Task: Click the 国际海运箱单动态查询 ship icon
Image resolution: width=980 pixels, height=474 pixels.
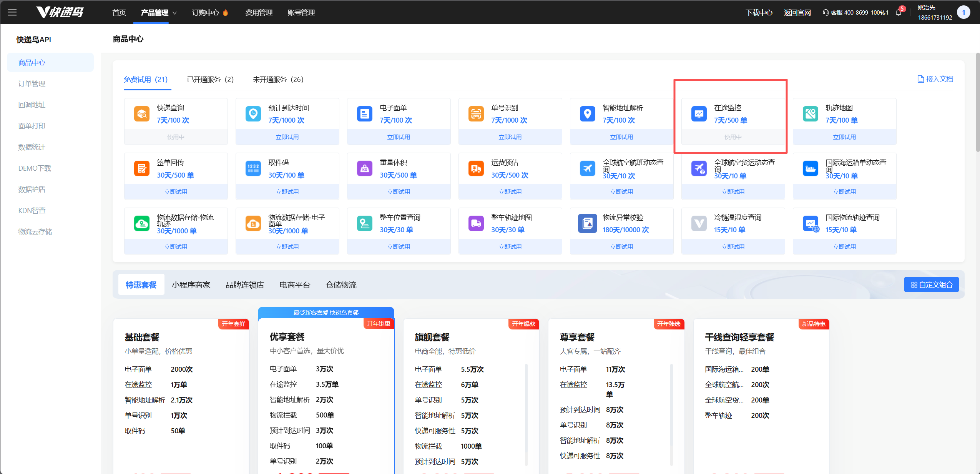Action: tap(811, 168)
